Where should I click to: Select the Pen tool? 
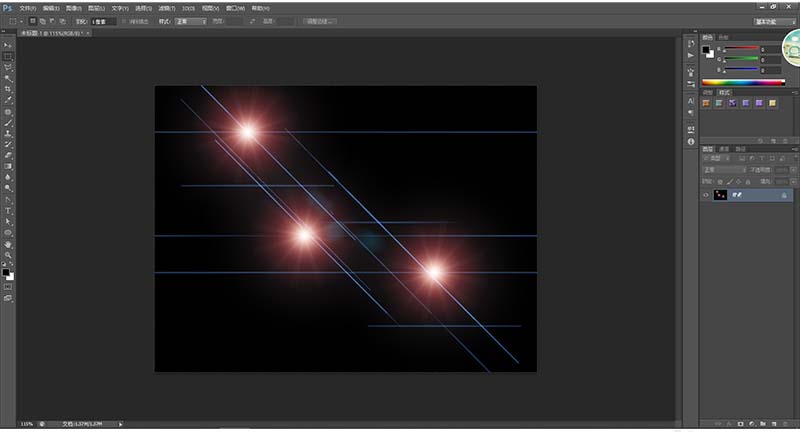point(8,200)
